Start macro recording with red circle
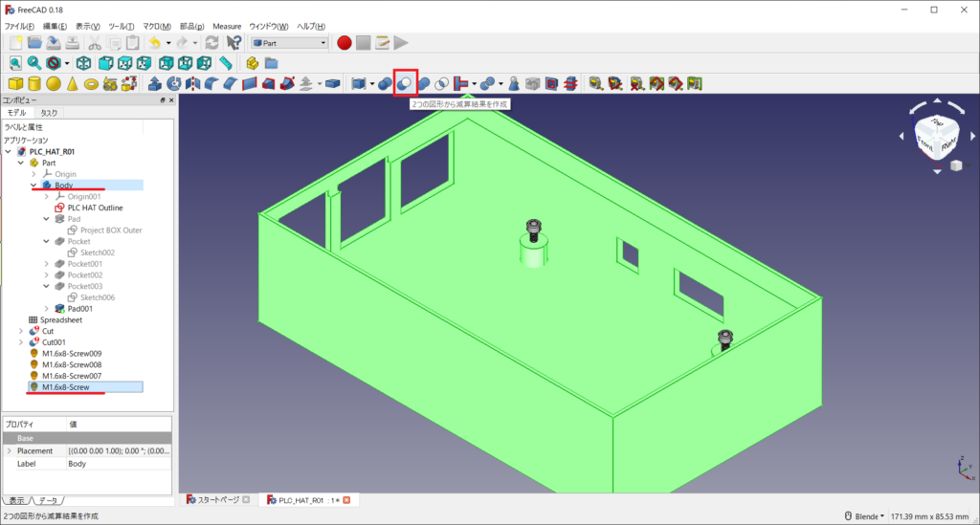The width and height of the screenshot is (980, 525). [x=344, y=43]
